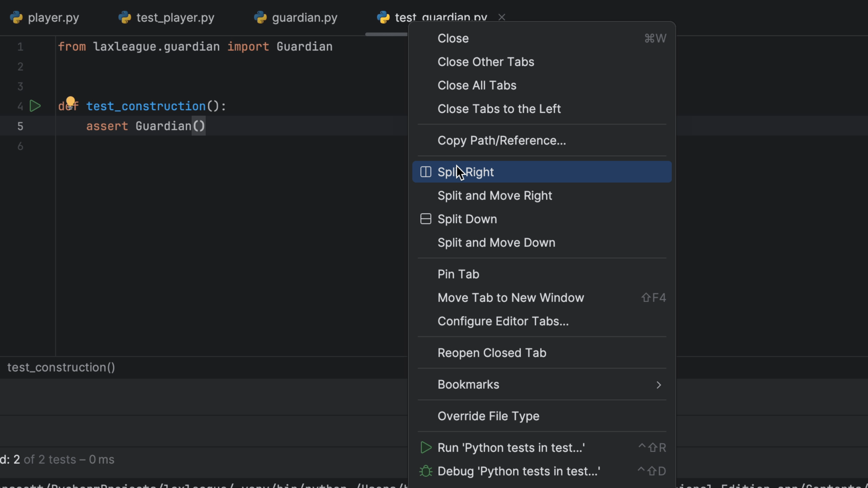Click the Split Down menu item
The height and width of the screenshot is (488, 868).
[467, 219]
